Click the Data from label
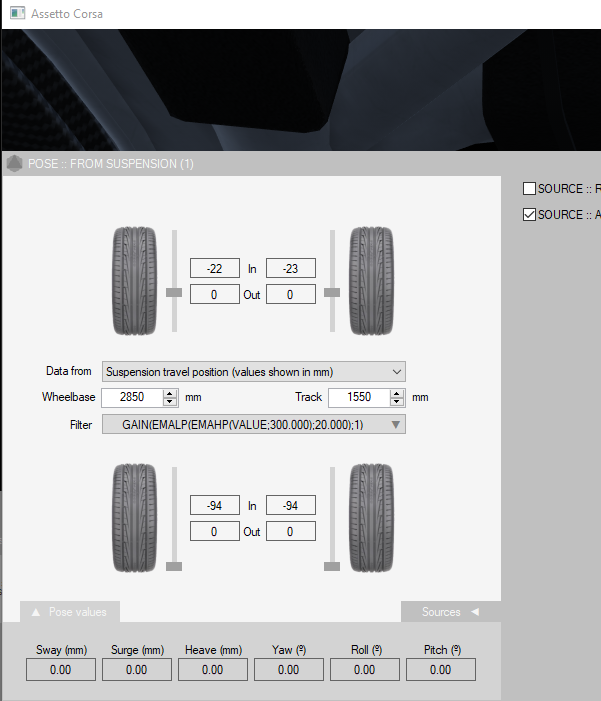The width and height of the screenshot is (601, 701). [68, 371]
